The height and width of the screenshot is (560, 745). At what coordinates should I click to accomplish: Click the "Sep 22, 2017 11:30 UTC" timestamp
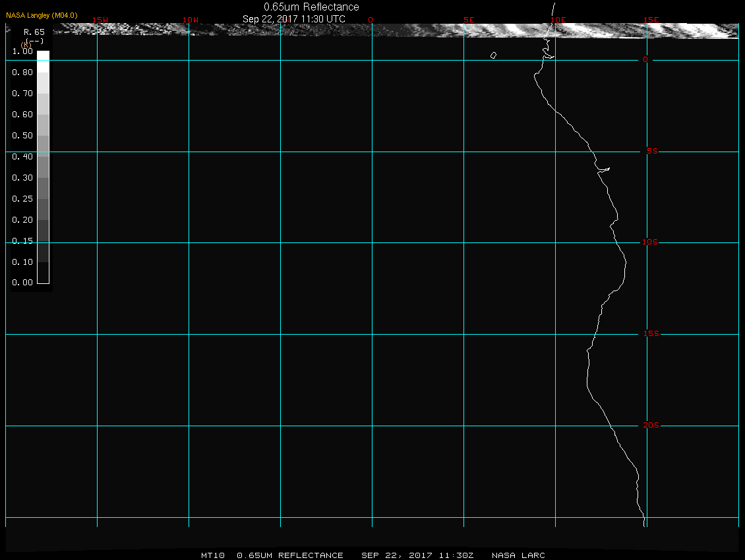point(293,18)
